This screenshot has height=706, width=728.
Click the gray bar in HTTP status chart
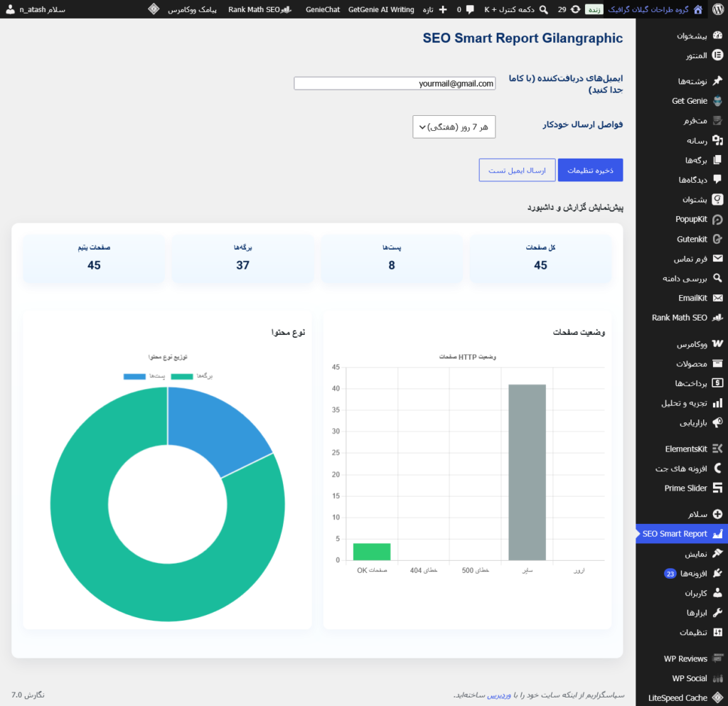click(x=527, y=472)
